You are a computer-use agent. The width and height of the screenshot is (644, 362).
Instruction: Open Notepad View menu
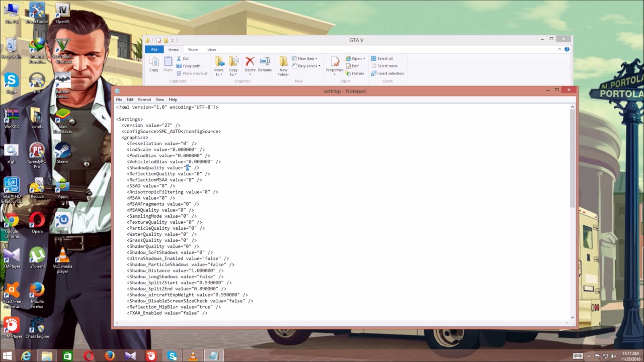[x=160, y=100]
